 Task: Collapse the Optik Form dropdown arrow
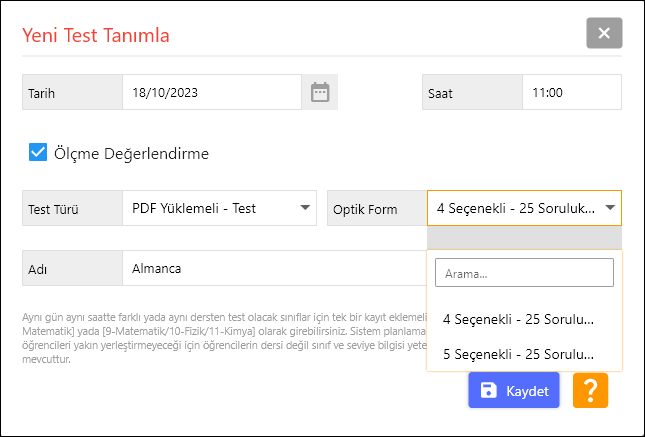[609, 209]
